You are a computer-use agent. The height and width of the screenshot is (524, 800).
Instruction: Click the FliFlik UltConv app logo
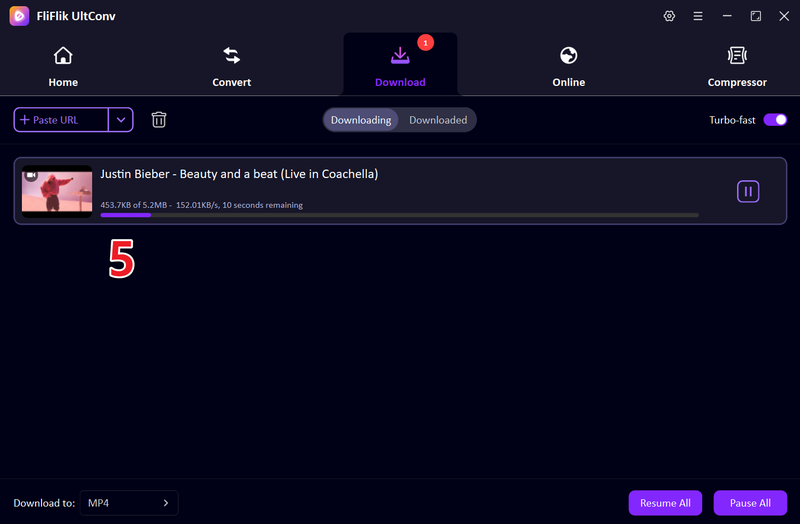pos(19,16)
